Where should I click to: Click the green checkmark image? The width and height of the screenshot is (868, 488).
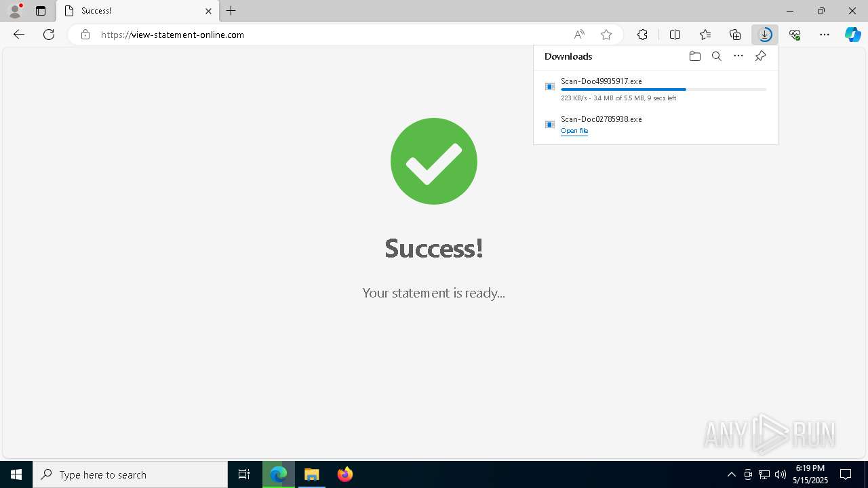(x=434, y=161)
